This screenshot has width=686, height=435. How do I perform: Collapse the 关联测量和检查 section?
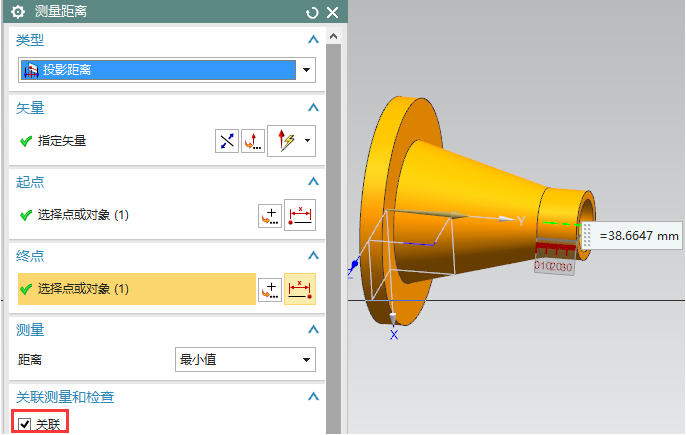coord(313,397)
